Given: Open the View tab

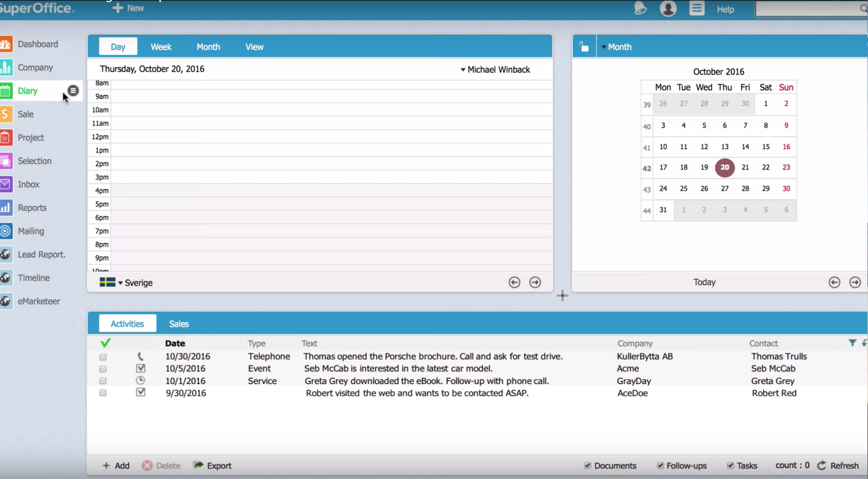Looking at the screenshot, I should (254, 47).
